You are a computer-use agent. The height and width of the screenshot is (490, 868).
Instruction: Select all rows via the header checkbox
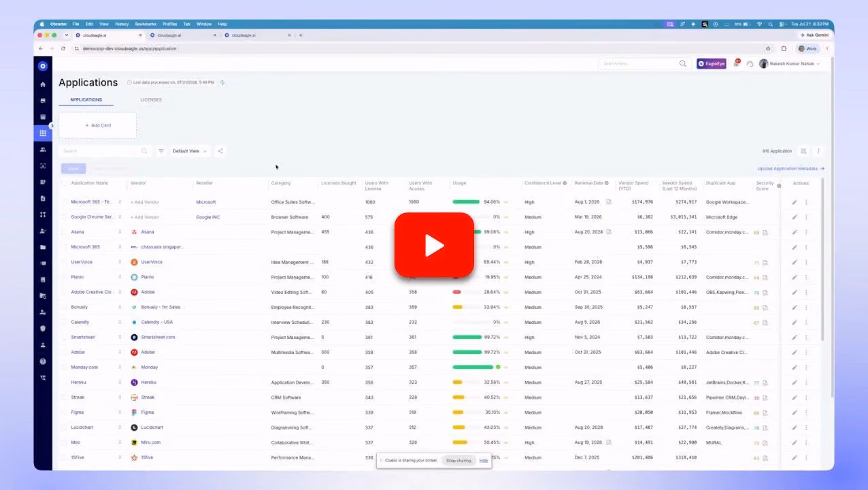65,183
